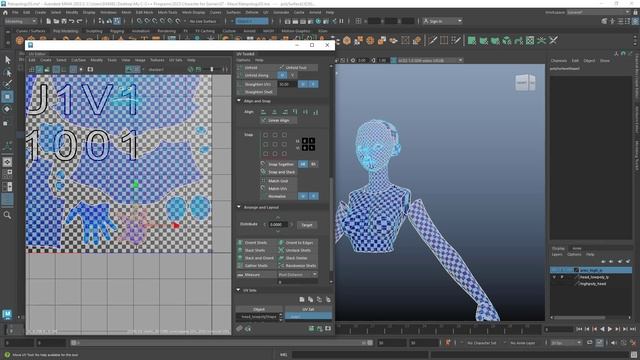Toggle V visibility of head_lowpoly layer
Screen dimensions: 640x360
(554, 277)
